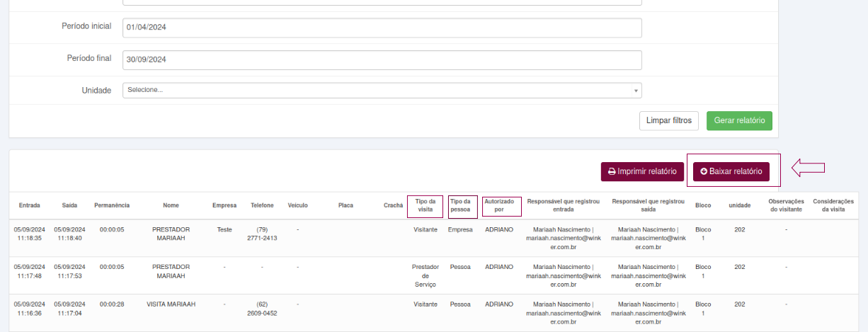Click the Empresa person type cell

click(x=460, y=229)
